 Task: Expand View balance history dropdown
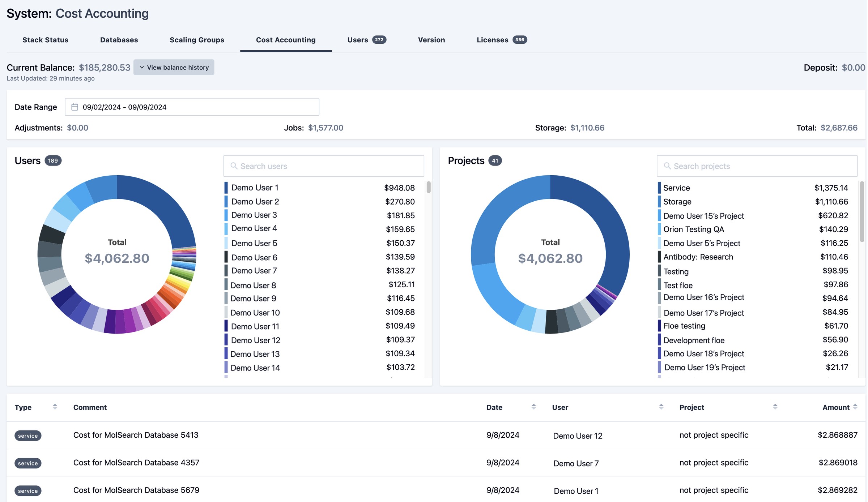point(174,68)
